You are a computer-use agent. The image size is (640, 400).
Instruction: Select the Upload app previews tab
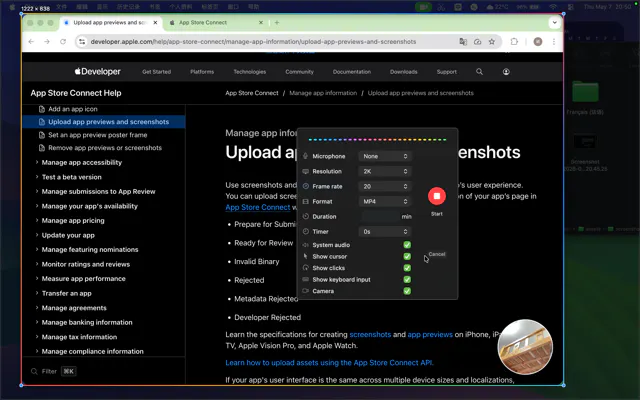pyautogui.click(x=111, y=23)
